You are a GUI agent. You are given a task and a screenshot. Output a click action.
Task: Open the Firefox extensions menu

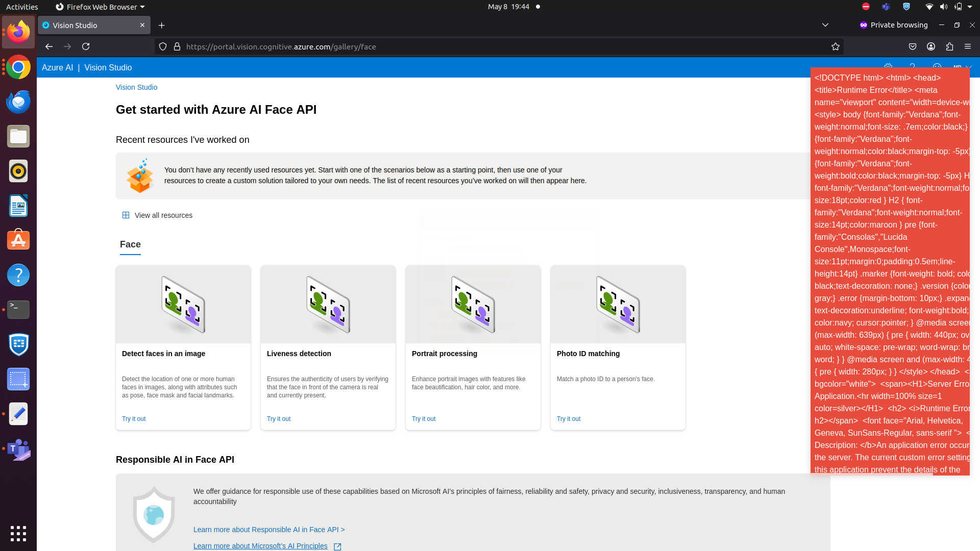[949, 46]
